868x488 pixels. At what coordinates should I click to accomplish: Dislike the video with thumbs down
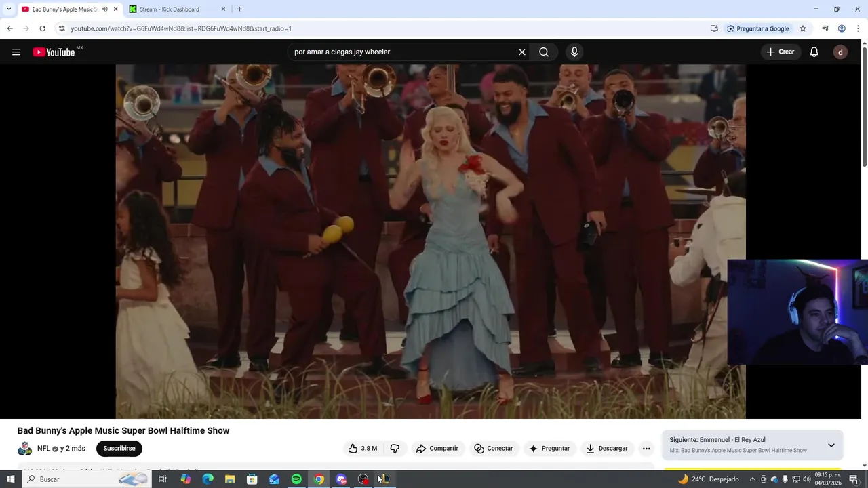pos(395,449)
